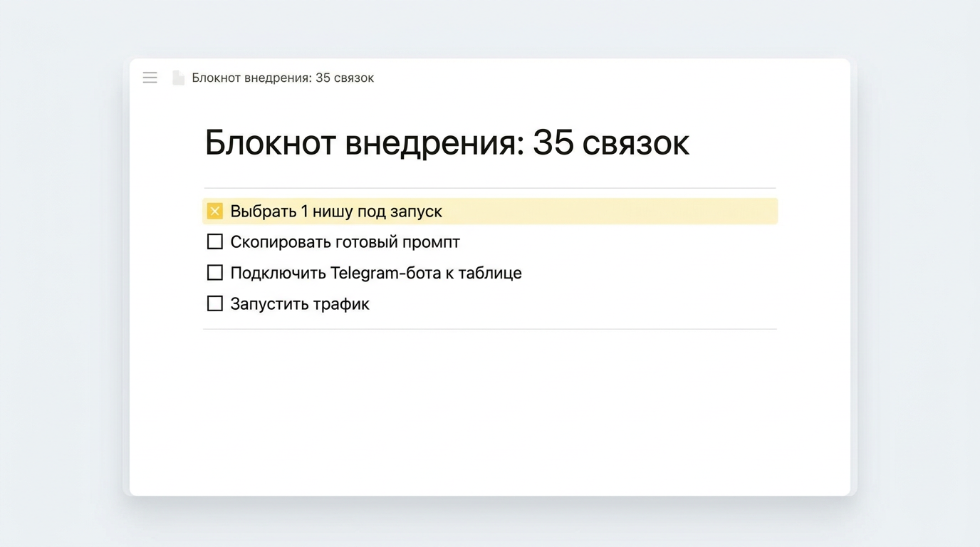The height and width of the screenshot is (547, 980).
Task: Click the page document icon in breadcrumb
Action: coord(179,78)
